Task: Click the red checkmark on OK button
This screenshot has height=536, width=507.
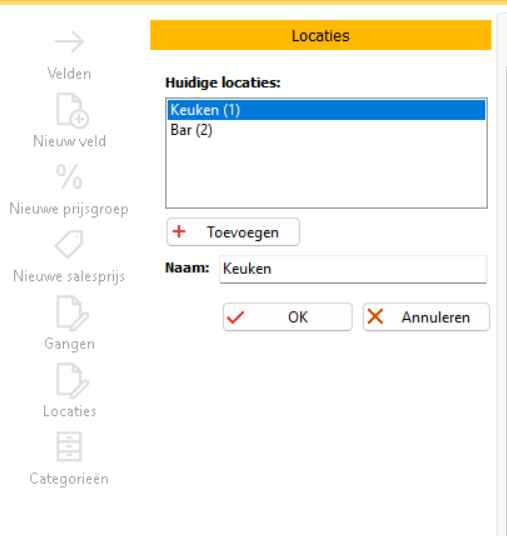Action: tap(236, 317)
